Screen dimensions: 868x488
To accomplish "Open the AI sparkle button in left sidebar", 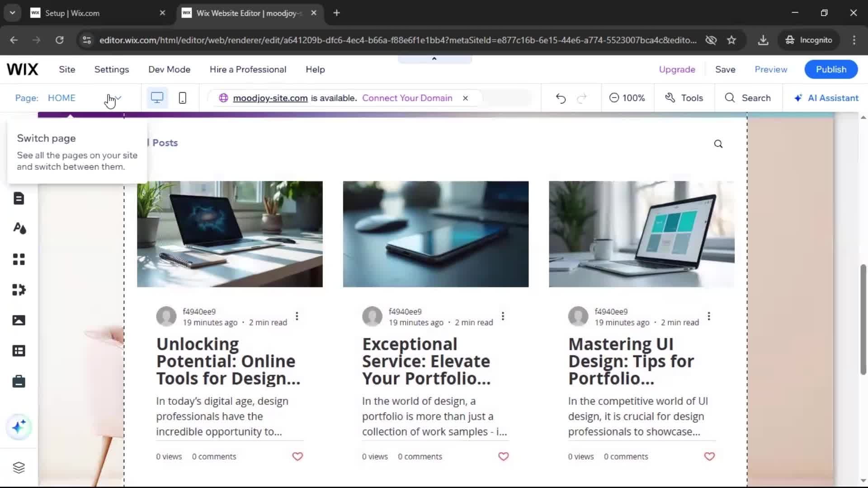I will (19, 427).
